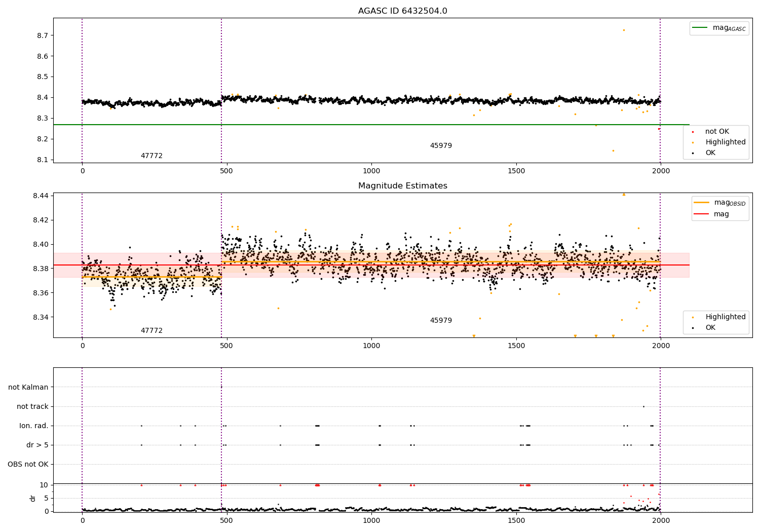Click the 500 x-tick under bottom plot
This screenshot has width=760, height=532.
tap(226, 521)
